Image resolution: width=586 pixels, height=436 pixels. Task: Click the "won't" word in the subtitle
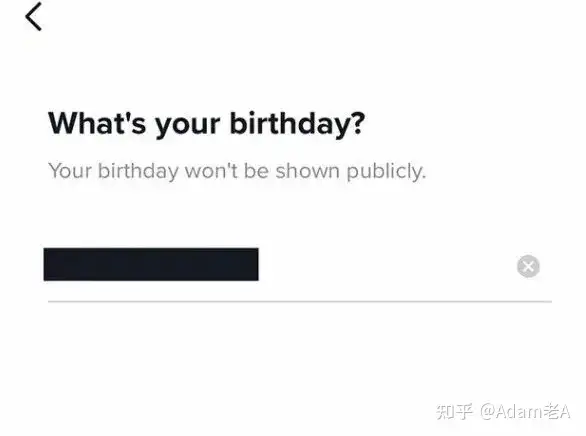(x=211, y=171)
